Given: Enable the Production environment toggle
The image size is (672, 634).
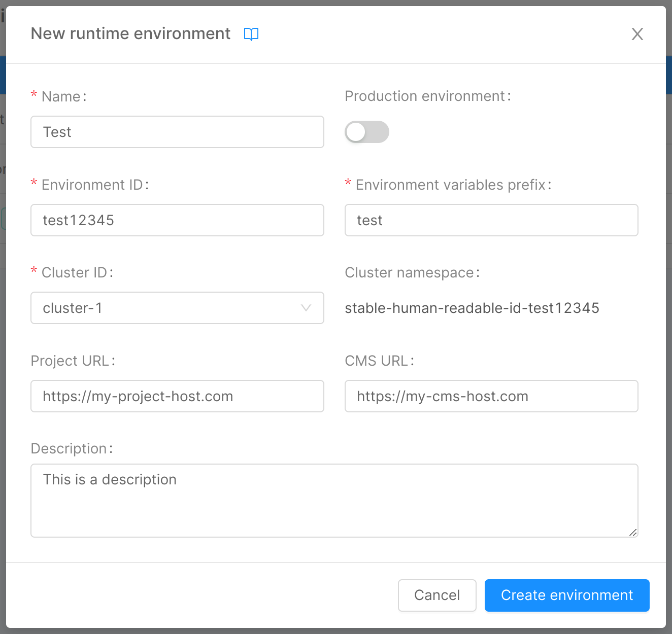Looking at the screenshot, I should click(x=366, y=132).
